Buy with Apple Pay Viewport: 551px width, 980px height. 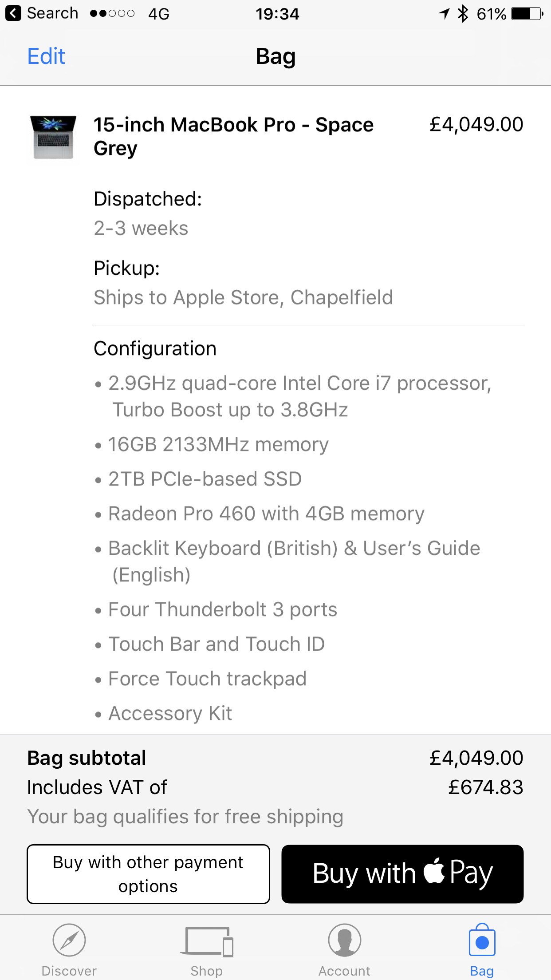click(402, 874)
